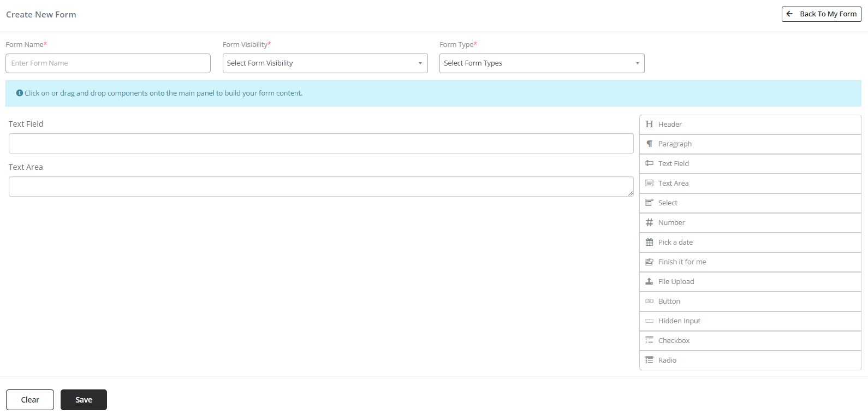Click the Number hash icon
The image size is (868, 414).
649,223
